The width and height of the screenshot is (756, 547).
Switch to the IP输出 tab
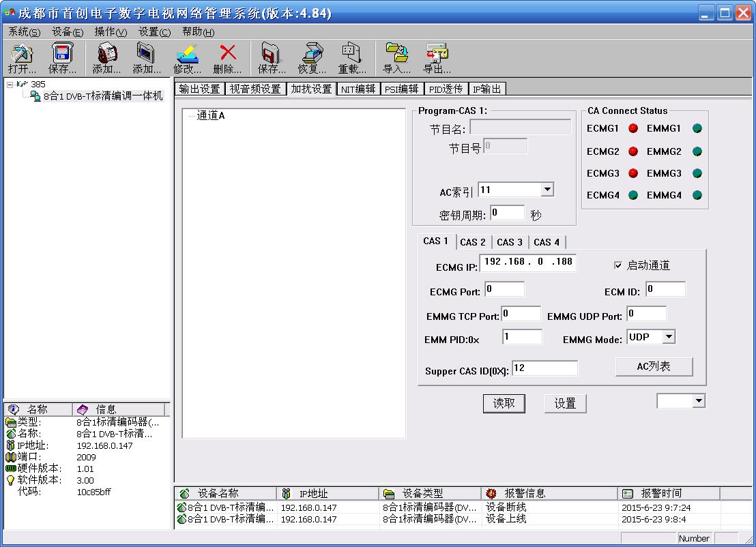487,89
